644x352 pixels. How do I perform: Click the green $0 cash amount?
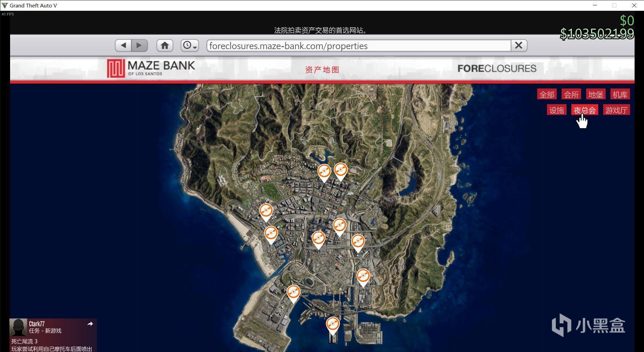click(627, 21)
